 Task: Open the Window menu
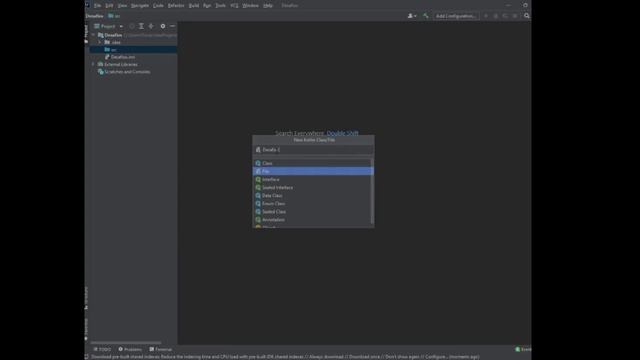tap(250, 6)
